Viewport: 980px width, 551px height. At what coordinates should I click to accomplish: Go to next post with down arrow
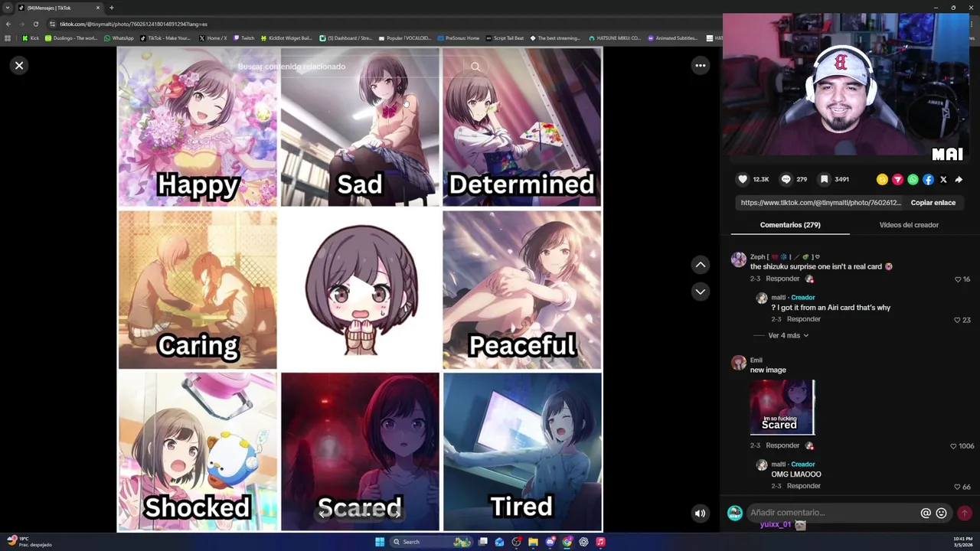click(x=700, y=292)
